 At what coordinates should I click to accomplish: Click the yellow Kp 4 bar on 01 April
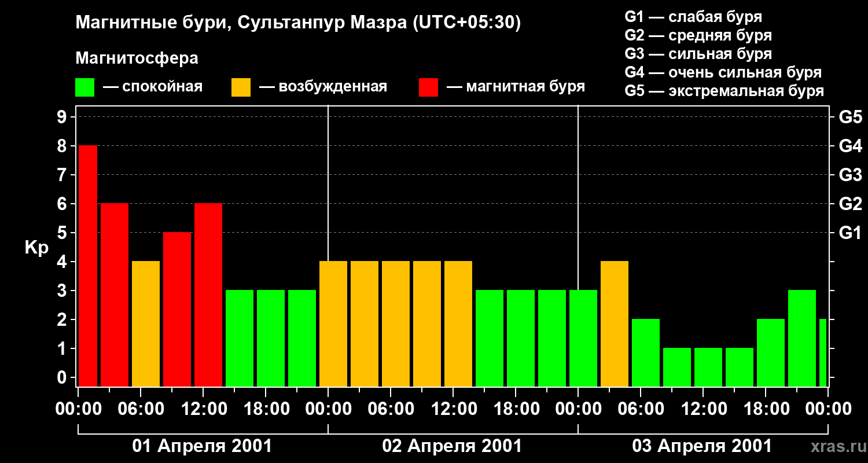[x=146, y=324]
